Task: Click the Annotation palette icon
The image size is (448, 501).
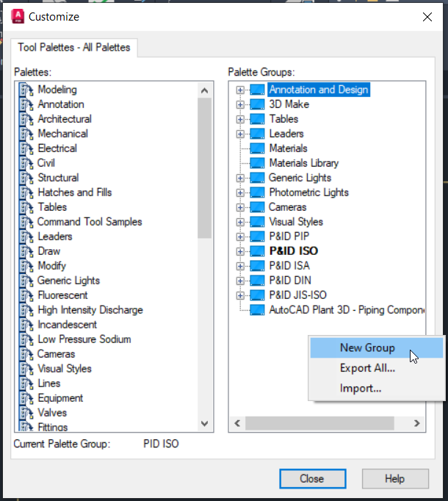Action: [x=26, y=104]
